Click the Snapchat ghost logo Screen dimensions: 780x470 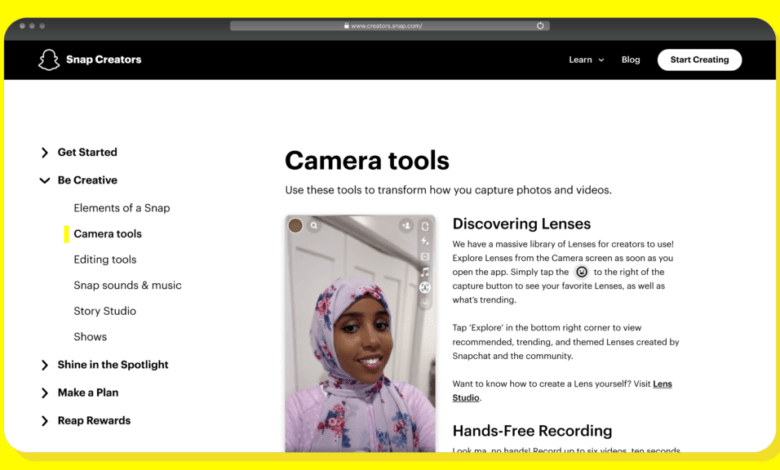point(49,60)
